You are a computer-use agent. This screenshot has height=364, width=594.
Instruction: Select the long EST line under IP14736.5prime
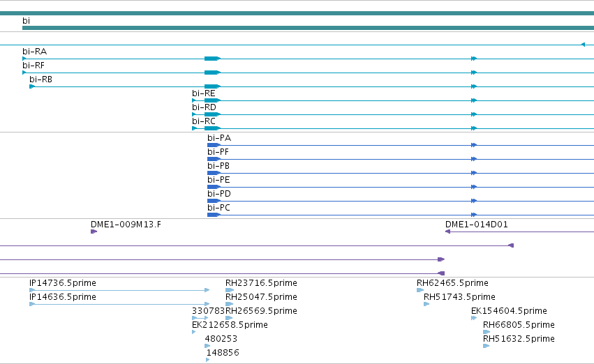click(x=119, y=290)
